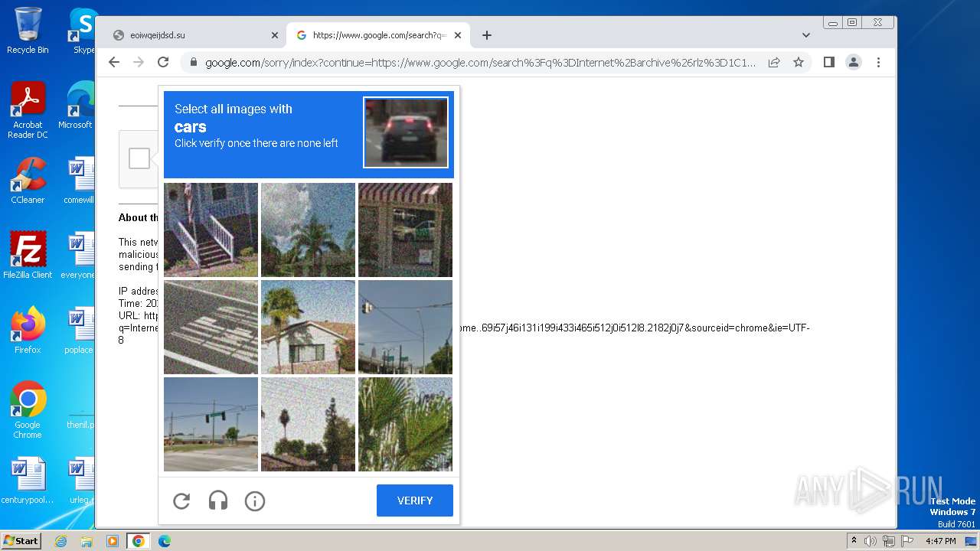The image size is (980, 551).
Task: Close the eoiwqeijdsd.su tab
Action: [275, 35]
